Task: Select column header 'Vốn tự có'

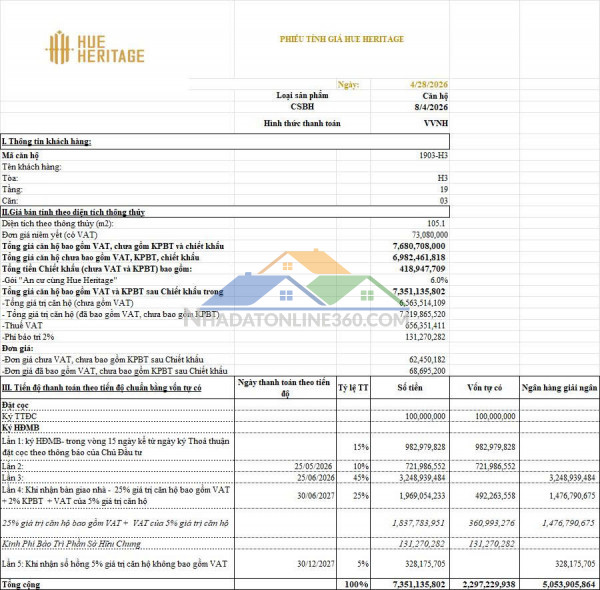Action: tap(484, 388)
